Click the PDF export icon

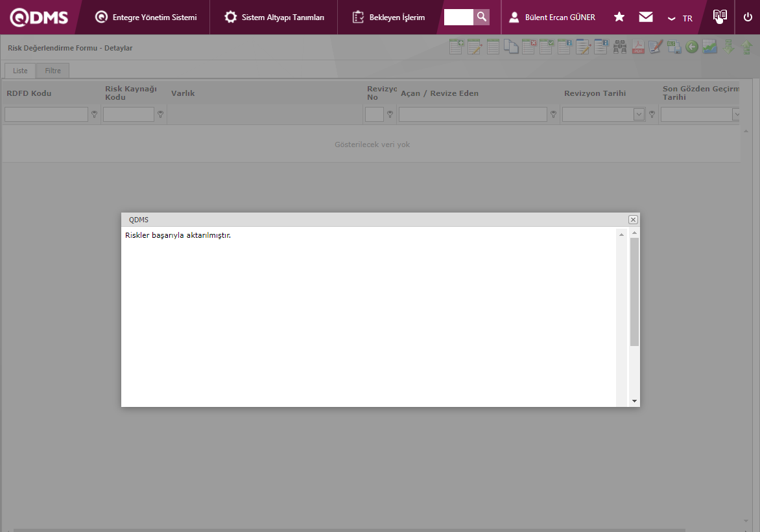pos(638,47)
